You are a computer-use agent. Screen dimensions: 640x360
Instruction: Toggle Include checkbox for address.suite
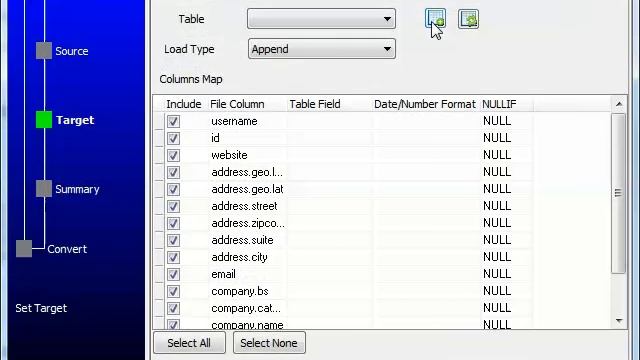173,240
